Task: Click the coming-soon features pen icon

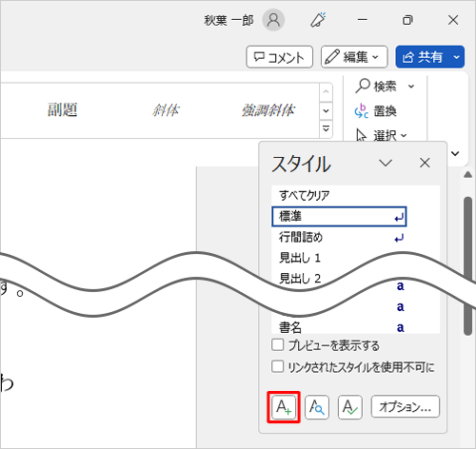Action: 318,20
